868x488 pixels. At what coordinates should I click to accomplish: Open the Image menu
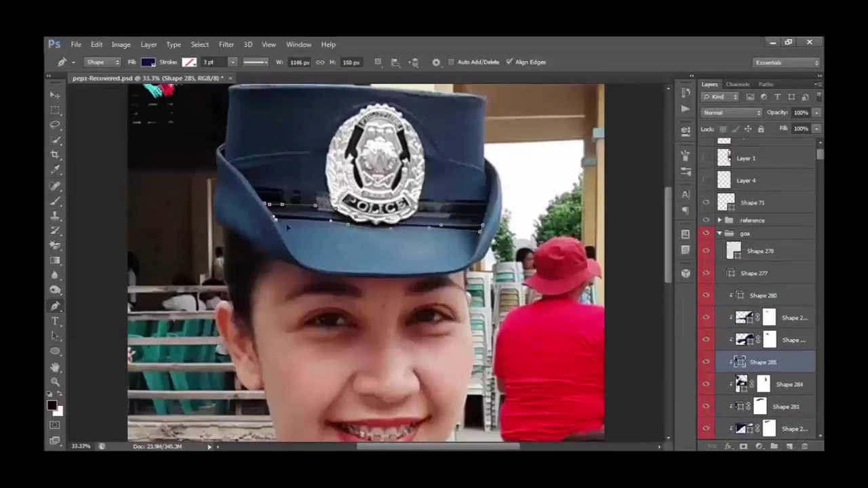point(121,45)
